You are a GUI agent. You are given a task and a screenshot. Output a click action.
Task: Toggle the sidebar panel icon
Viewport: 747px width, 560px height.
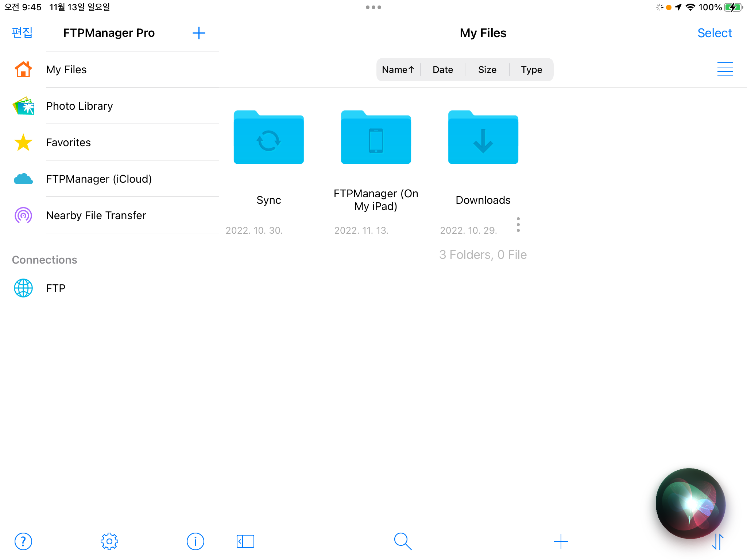point(245,541)
